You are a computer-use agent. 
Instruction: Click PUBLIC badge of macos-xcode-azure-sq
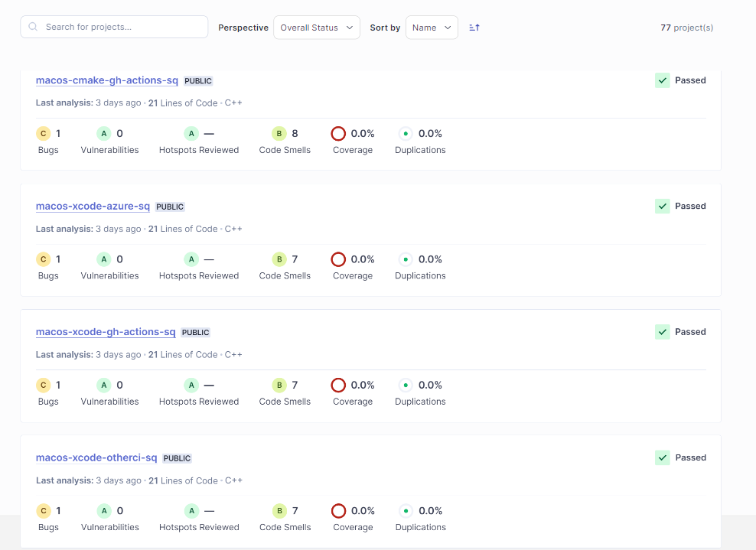pos(170,207)
